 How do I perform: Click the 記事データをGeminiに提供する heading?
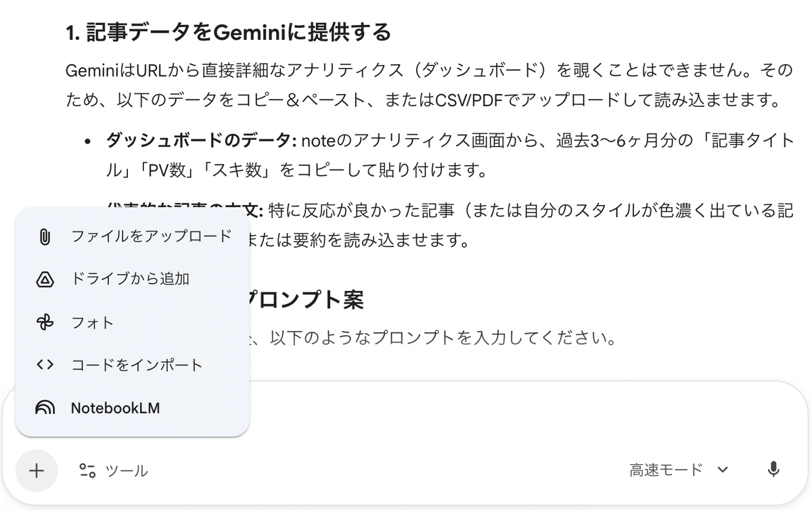pyautogui.click(x=229, y=32)
